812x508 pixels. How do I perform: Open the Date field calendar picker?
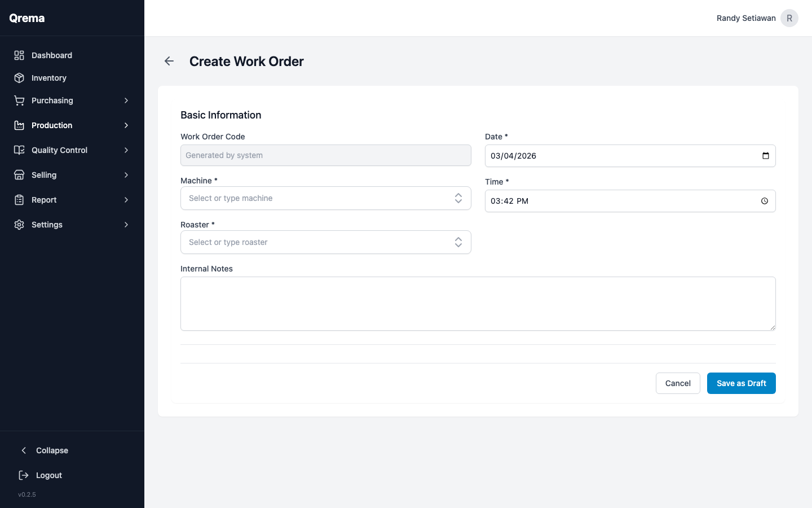click(766, 155)
